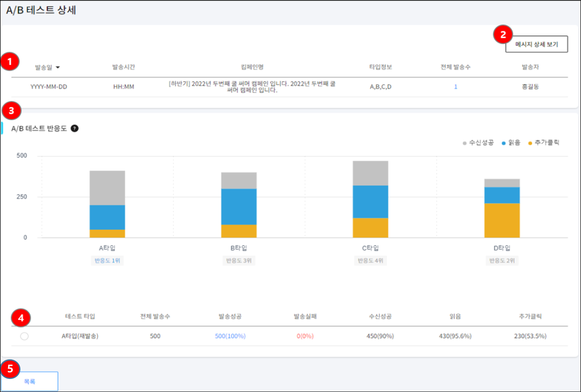Click the 테스트 타입 column header
The width and height of the screenshot is (581, 392).
tap(80, 317)
